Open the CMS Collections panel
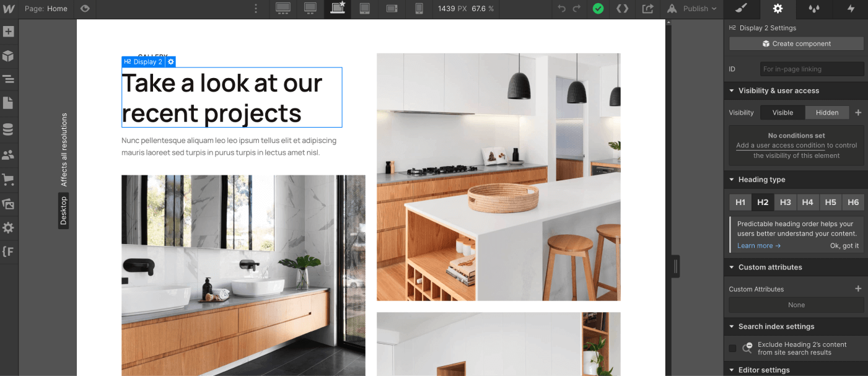868x376 pixels. pyautogui.click(x=9, y=129)
